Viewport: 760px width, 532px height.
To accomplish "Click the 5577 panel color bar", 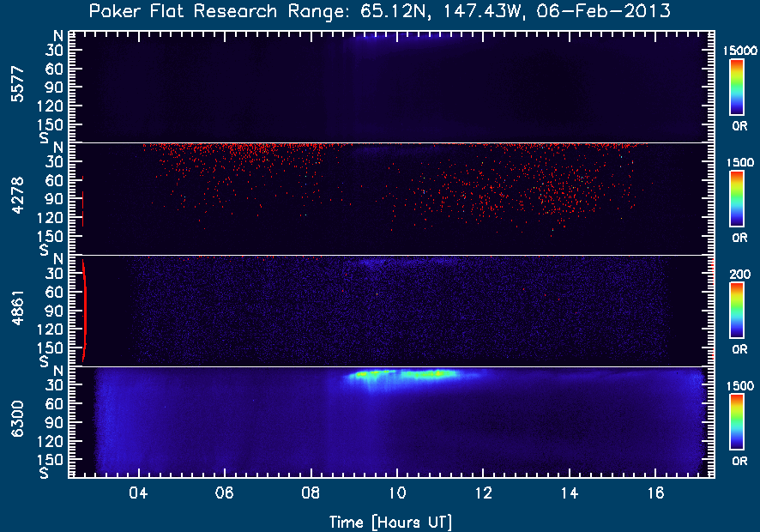I will (737, 88).
